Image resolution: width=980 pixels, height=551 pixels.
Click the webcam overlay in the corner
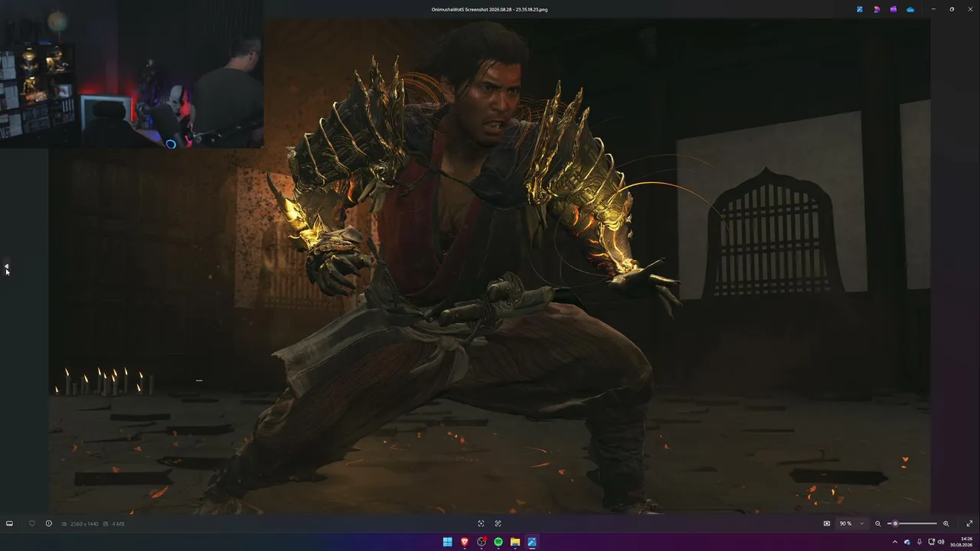132,74
